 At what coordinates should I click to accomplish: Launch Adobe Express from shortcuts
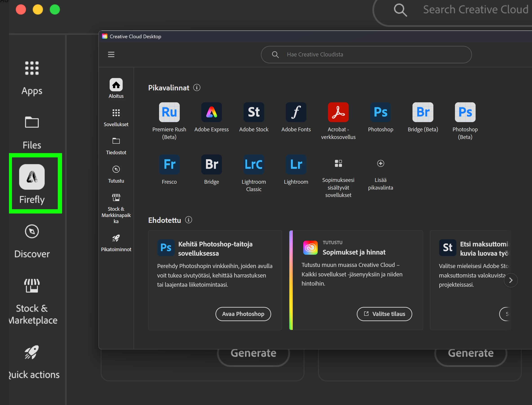click(x=211, y=112)
